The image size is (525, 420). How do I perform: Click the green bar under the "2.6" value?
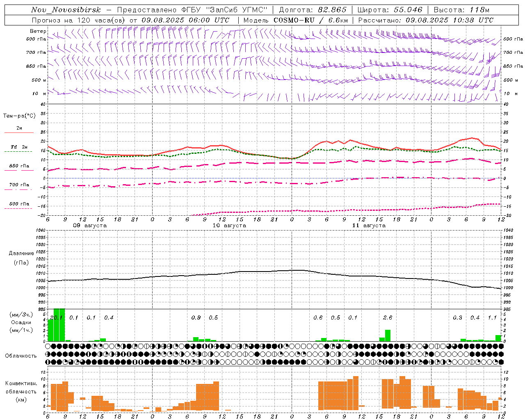pos(388,336)
